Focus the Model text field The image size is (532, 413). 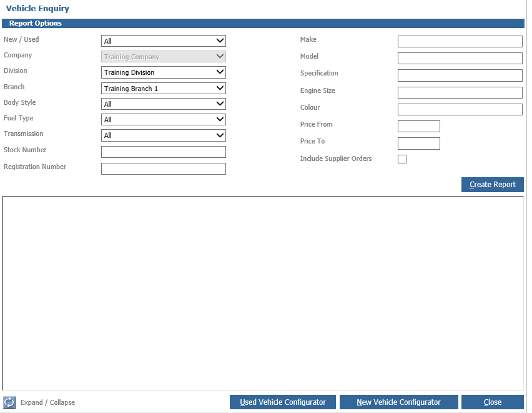pos(460,58)
